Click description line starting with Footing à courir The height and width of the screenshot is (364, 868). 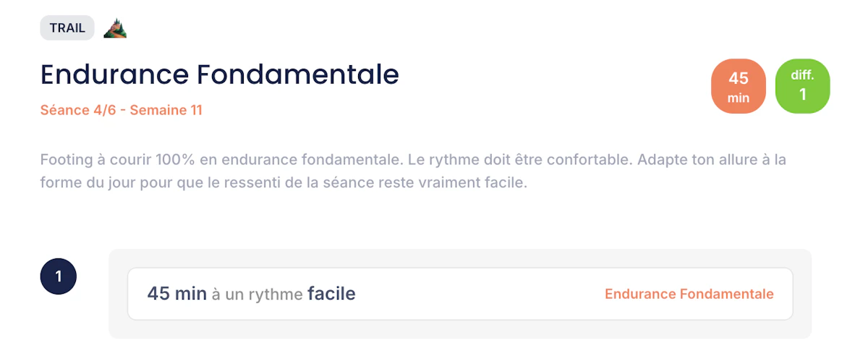coord(217,159)
